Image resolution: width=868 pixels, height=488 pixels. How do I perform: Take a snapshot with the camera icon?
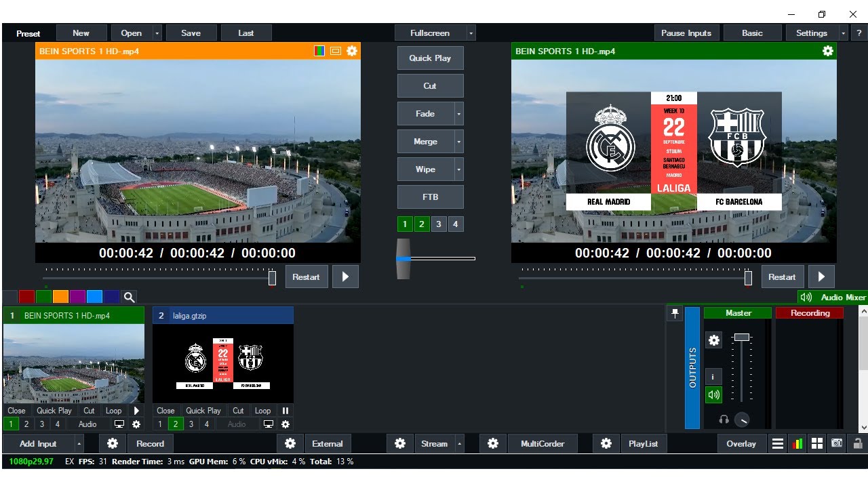point(837,444)
